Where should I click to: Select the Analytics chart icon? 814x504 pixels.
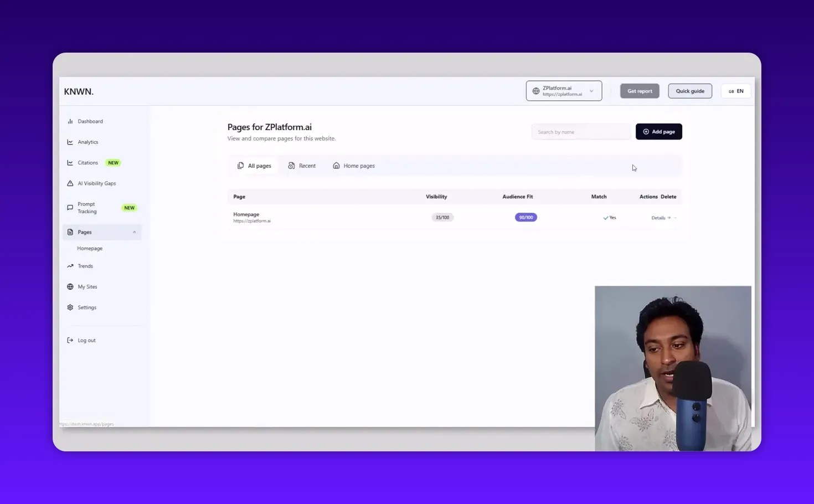click(x=70, y=142)
